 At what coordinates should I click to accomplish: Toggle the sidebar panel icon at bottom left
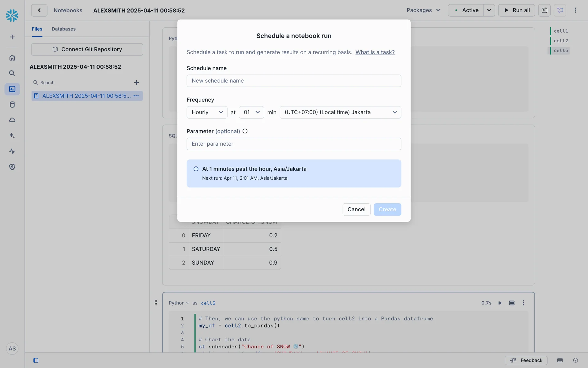[36, 360]
